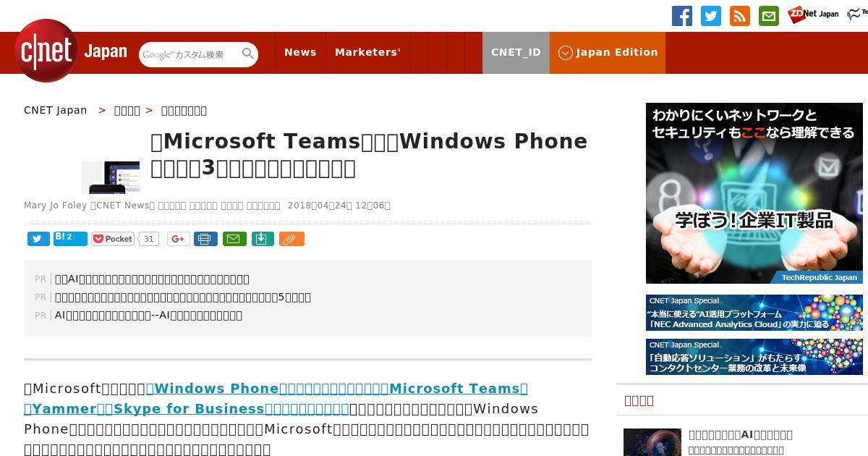The width and height of the screenshot is (868, 456).
Task: Open the sidebar AI article headline link
Action: point(741,435)
